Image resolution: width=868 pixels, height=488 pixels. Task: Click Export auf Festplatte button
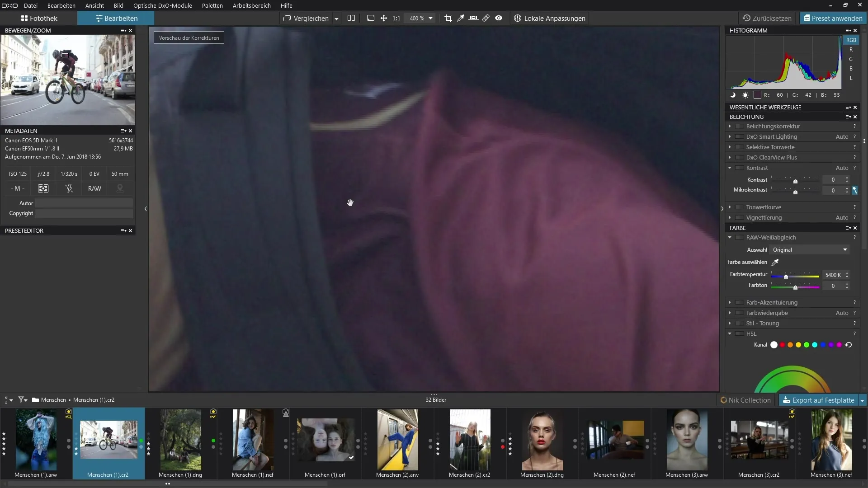(x=818, y=400)
